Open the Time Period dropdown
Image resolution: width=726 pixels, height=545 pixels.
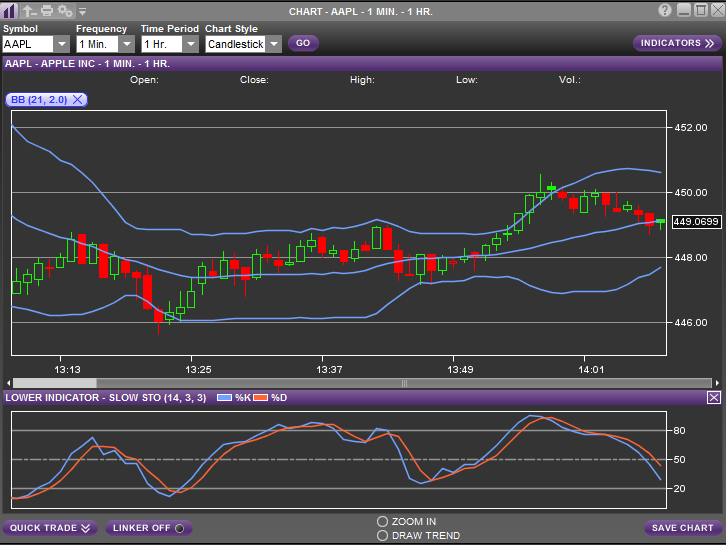point(190,44)
